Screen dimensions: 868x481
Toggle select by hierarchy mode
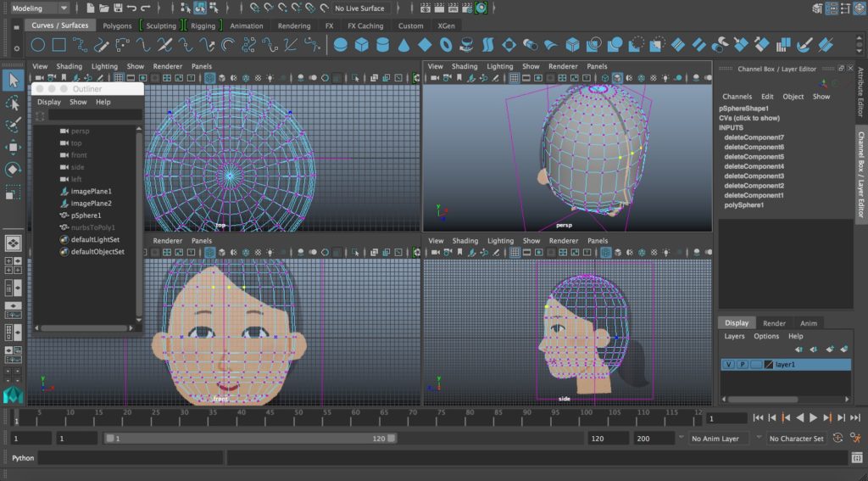coord(186,8)
